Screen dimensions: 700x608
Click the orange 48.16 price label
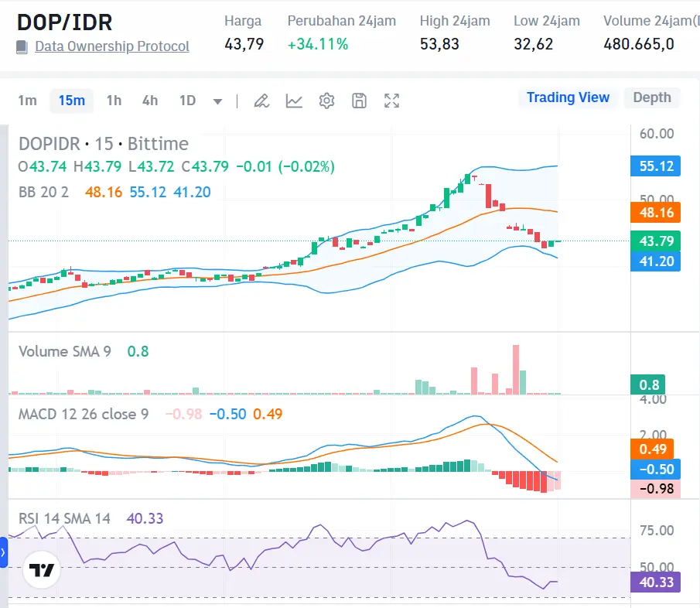[x=655, y=213]
